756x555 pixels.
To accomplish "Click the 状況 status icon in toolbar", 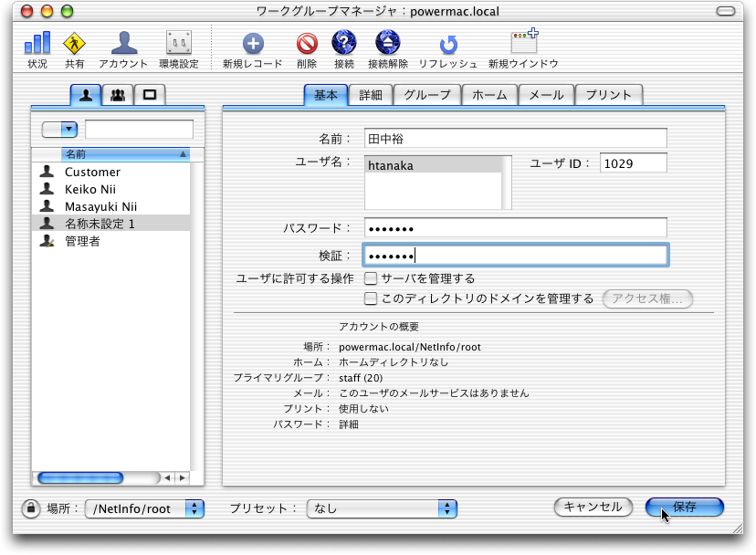I will 37,44.
